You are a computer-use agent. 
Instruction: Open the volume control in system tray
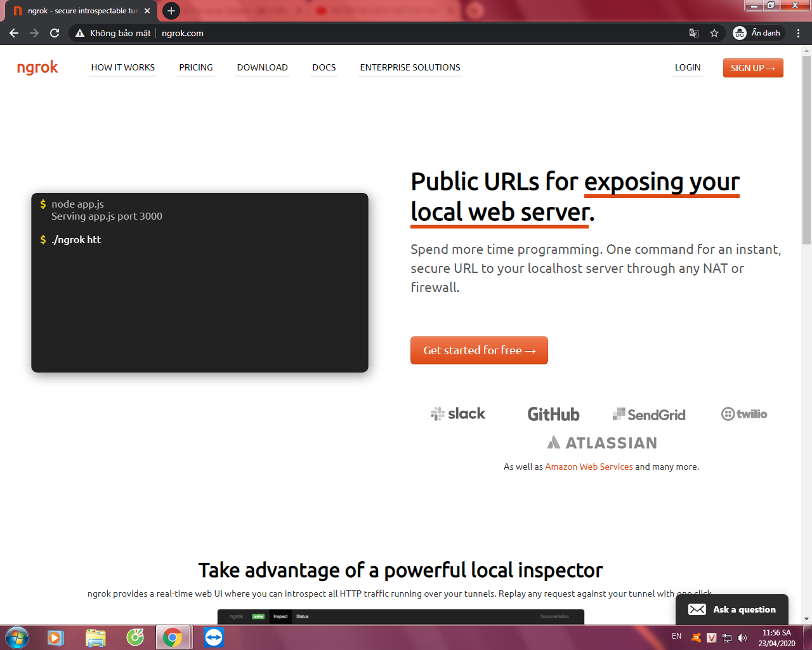click(x=742, y=638)
